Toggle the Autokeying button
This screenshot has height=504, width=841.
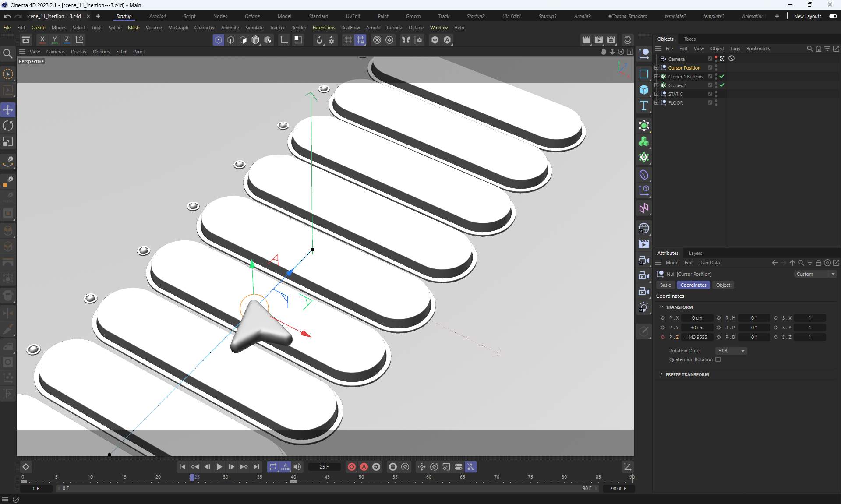tap(364, 467)
